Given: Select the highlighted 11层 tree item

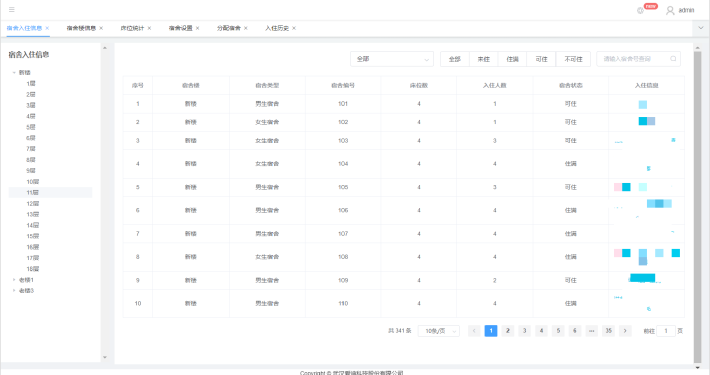Looking at the screenshot, I should tap(50, 192).
